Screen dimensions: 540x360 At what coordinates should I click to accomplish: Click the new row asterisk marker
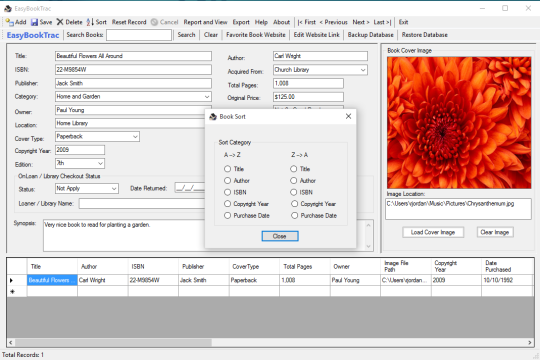[x=12, y=291]
